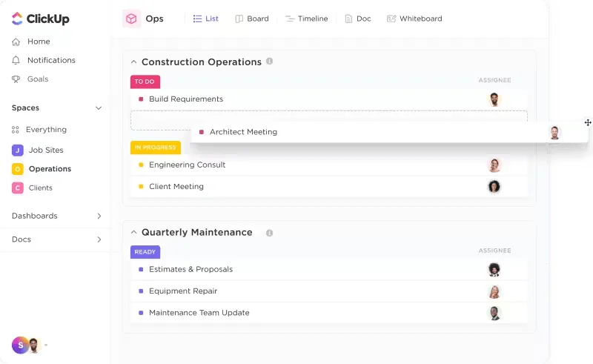The height and width of the screenshot is (364, 593).
Task: Open the Operations space
Action: coord(42,169)
